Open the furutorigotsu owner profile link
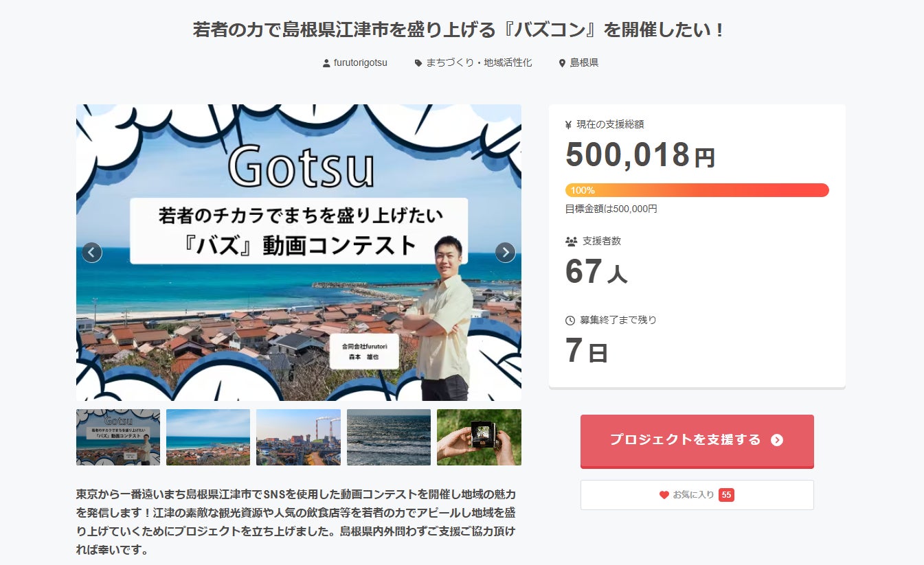Viewport: 924px width, 565px height. coord(360,62)
